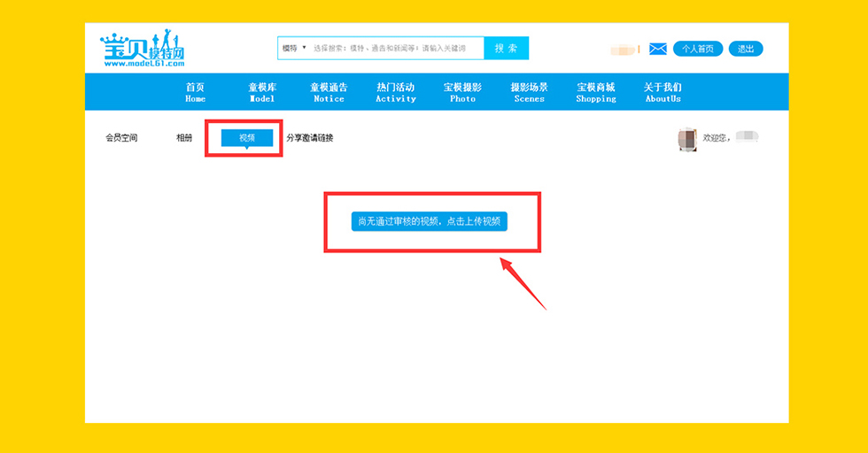
Task: Open 宝模摄影 Photo menu item
Action: [x=462, y=92]
